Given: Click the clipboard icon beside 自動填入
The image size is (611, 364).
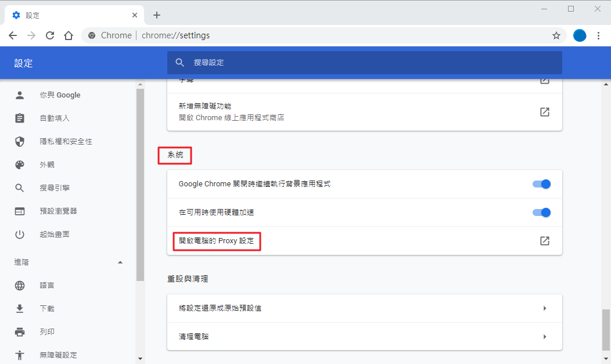Looking at the screenshot, I should pos(20,118).
